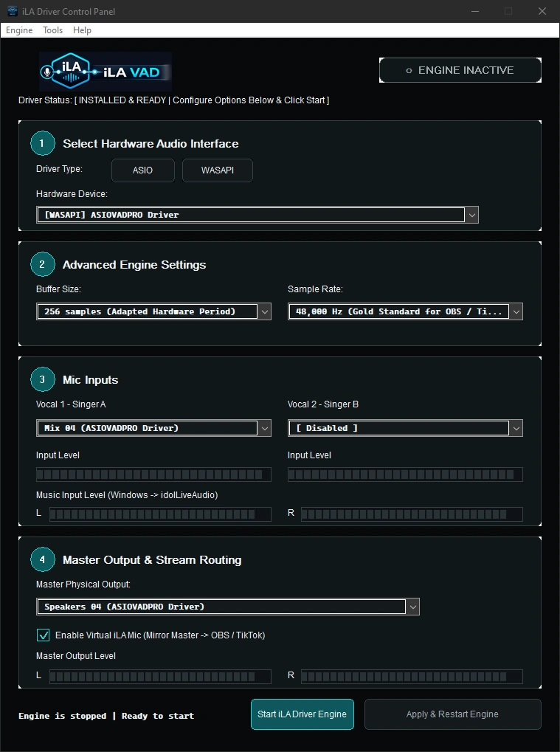Click the 'Vocal 2 - Singer B' label
This screenshot has width=560, height=752.
(x=323, y=404)
